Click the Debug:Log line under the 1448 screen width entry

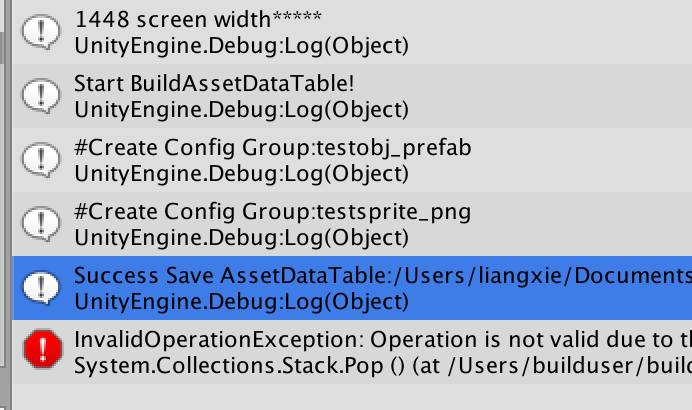[x=241, y=45]
